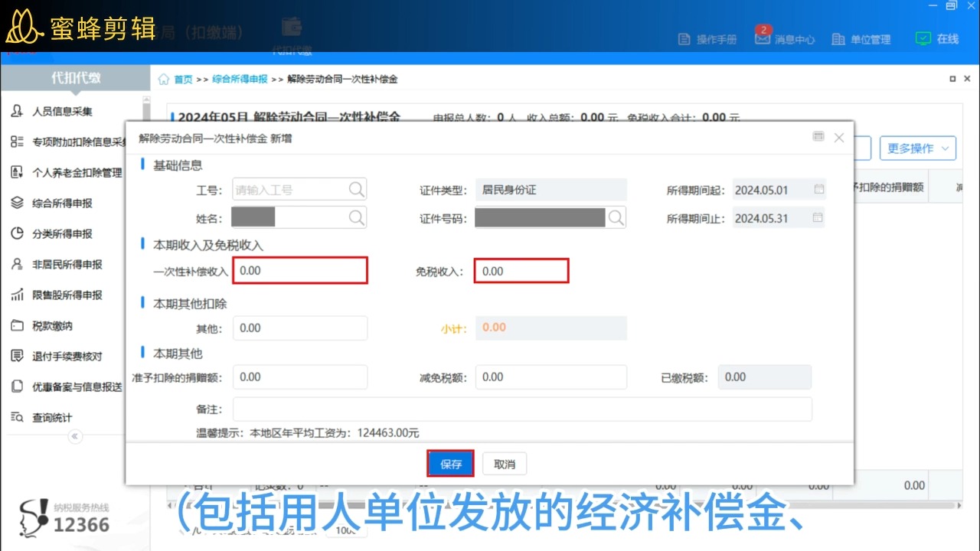The height and width of the screenshot is (551, 980).
Task: Click the 已缴税额 field
Action: pos(764,377)
